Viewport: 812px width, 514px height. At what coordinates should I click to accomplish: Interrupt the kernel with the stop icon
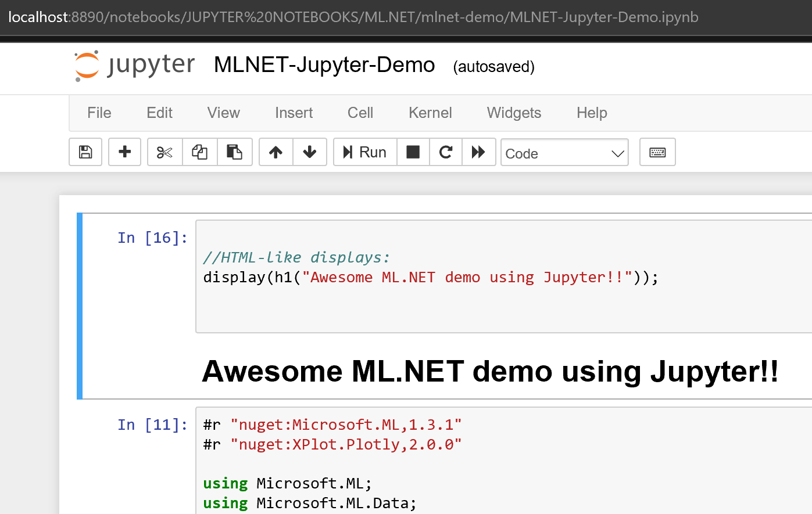tap(413, 152)
